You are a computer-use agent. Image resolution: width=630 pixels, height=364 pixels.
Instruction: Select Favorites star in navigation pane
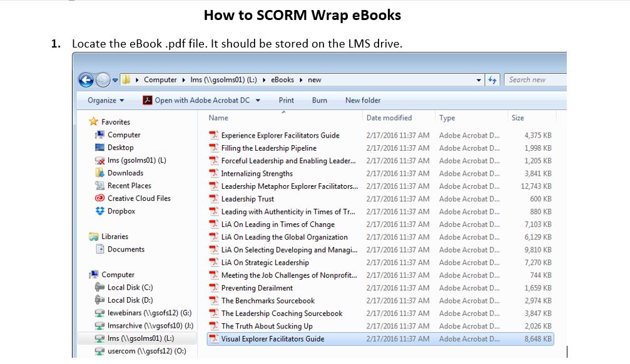(x=94, y=121)
